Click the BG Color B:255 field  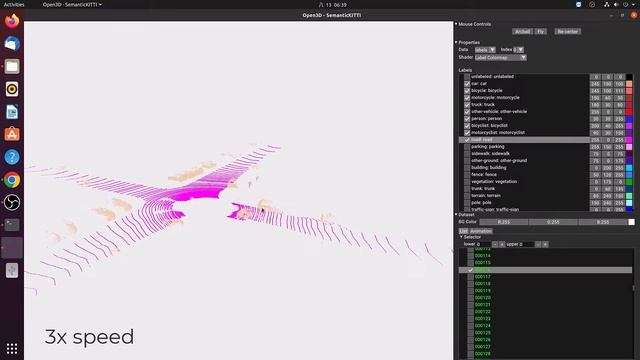tap(602, 222)
